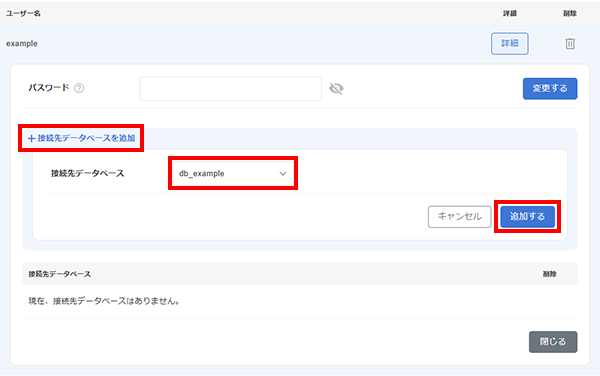Viewport: 600px width, 376px height.
Task: Click the 閉じる button
Action: [x=553, y=342]
